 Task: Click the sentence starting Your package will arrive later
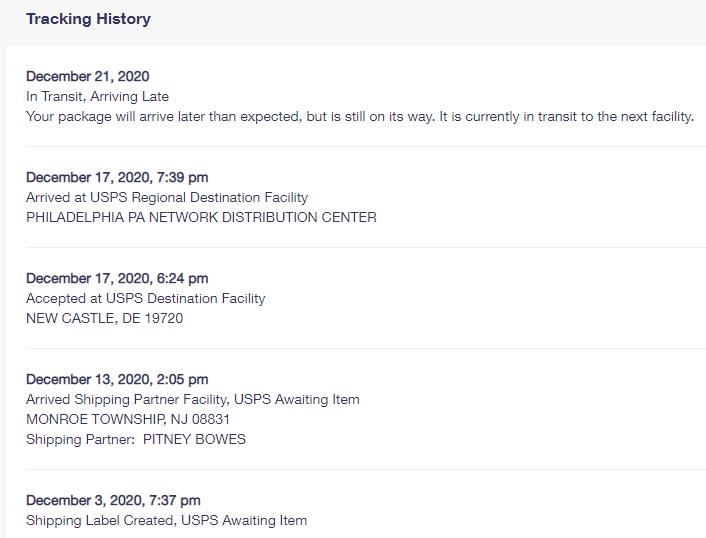230,117
